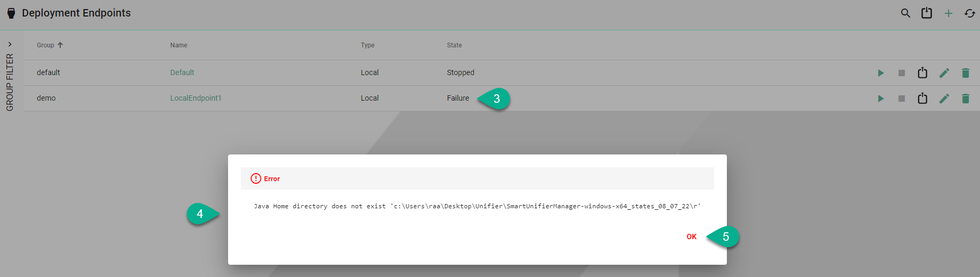
Task: Edit the Default endpoint
Action: click(x=944, y=73)
